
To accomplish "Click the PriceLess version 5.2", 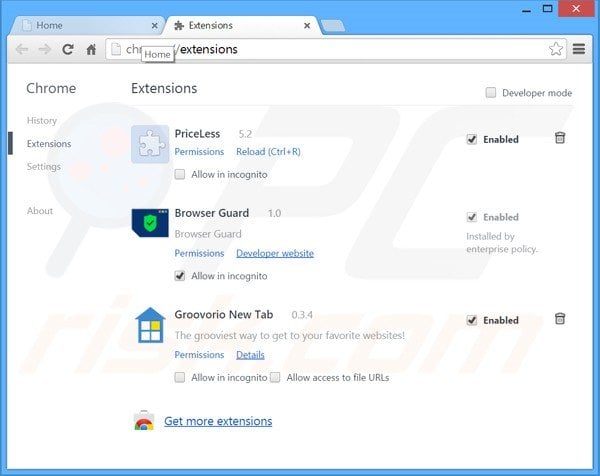I will tap(245, 134).
